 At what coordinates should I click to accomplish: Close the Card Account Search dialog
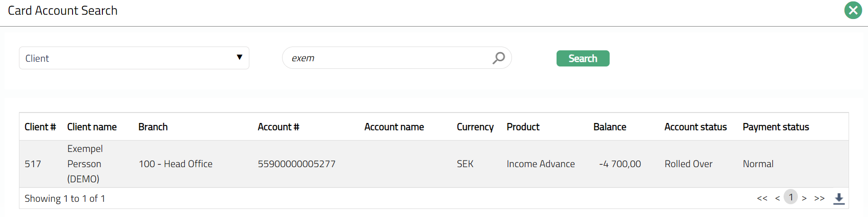coord(853,10)
